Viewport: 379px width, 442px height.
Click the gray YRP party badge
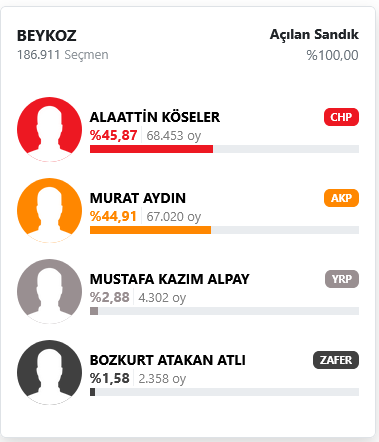pyautogui.click(x=342, y=279)
